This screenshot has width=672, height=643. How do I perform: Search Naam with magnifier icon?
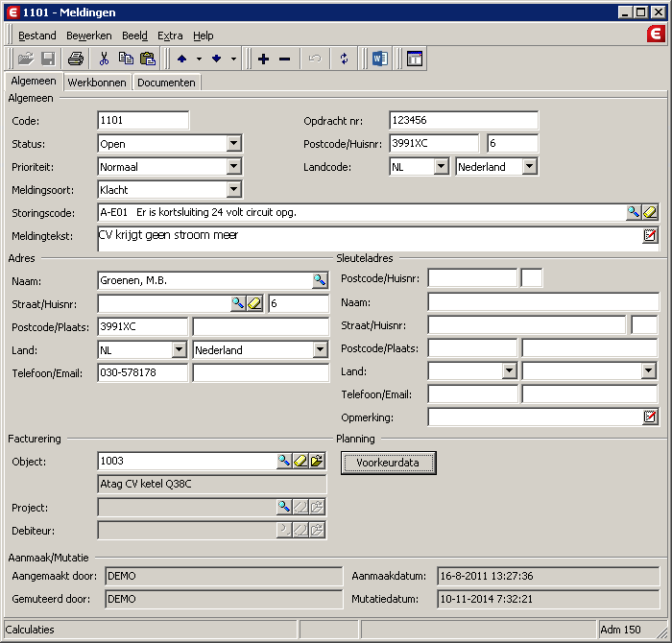coord(320,280)
